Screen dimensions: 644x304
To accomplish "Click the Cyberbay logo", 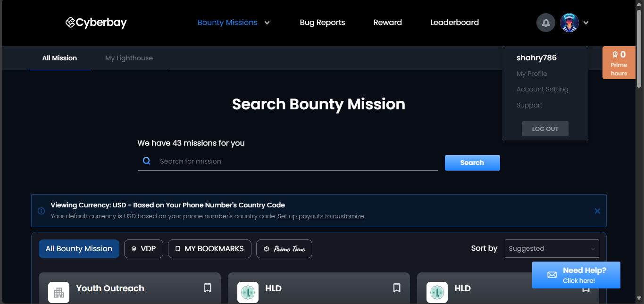I will coord(96,22).
